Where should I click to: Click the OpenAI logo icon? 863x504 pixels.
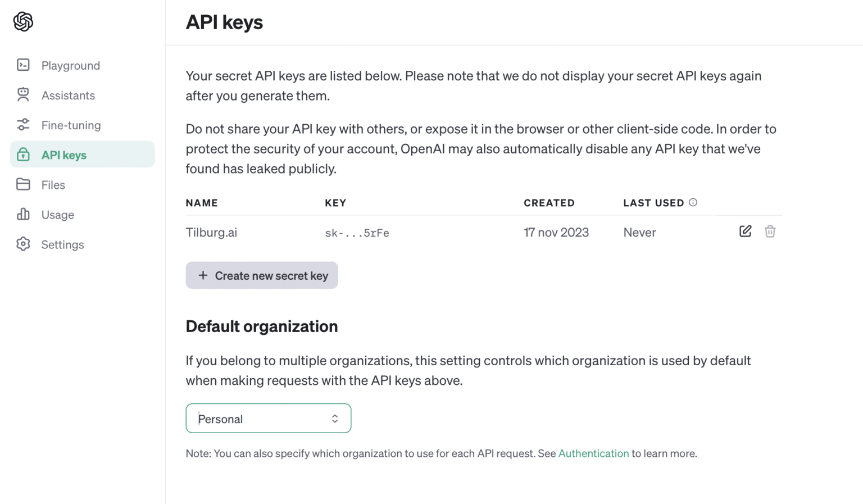click(23, 22)
